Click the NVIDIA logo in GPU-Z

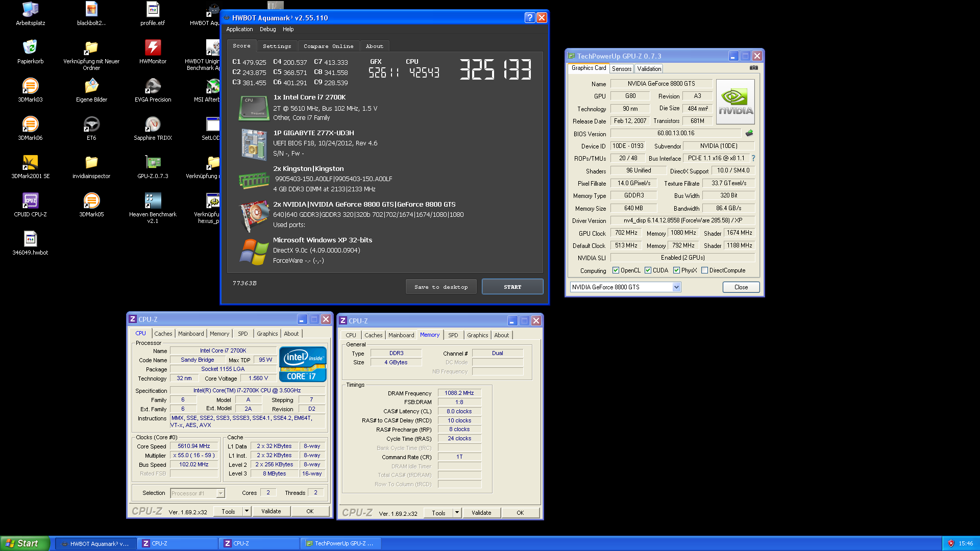(736, 102)
